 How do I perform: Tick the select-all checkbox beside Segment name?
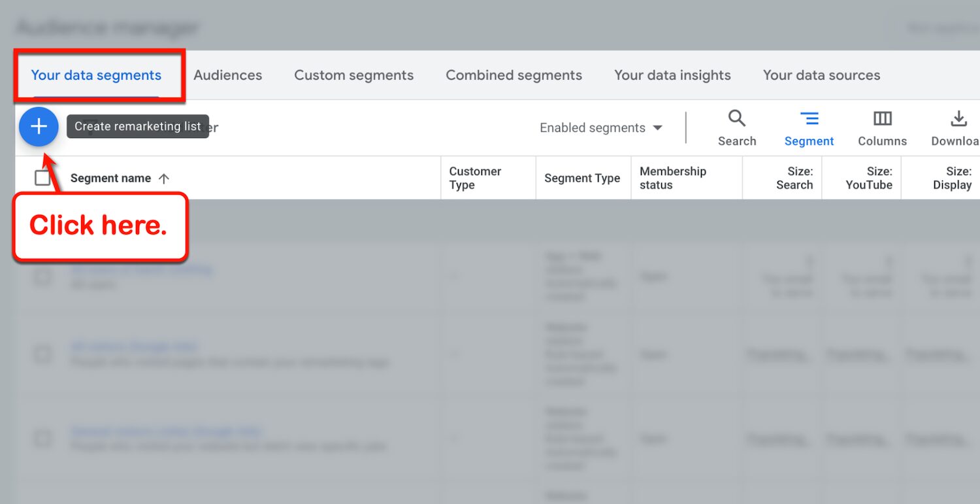[42, 178]
